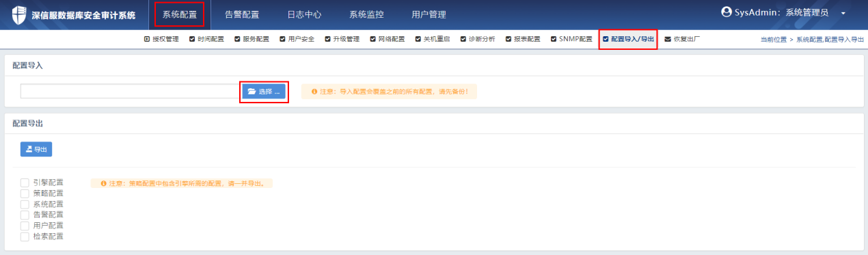This screenshot has width=868, height=255.
Task: Check the 策略配置 checkbox
Action: tap(25, 193)
